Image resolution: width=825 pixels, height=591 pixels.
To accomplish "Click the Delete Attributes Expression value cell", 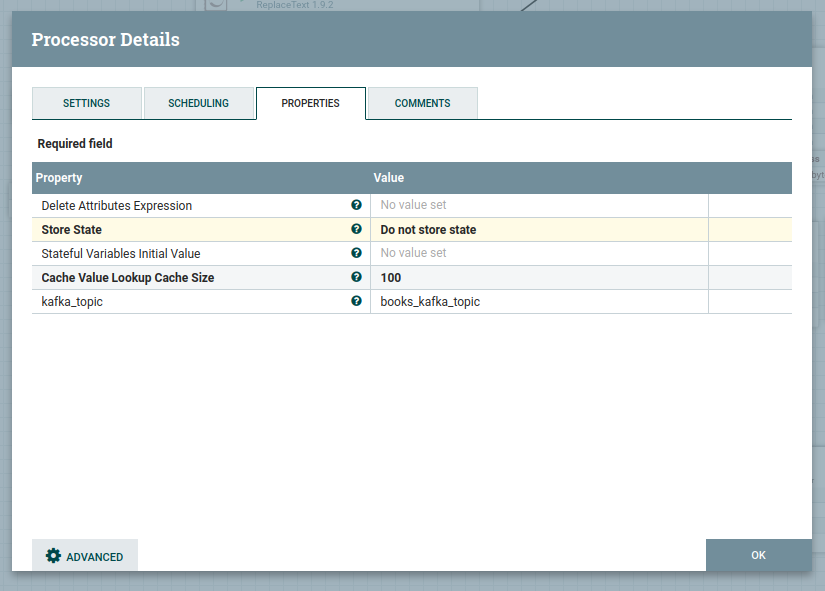I will 538,205.
